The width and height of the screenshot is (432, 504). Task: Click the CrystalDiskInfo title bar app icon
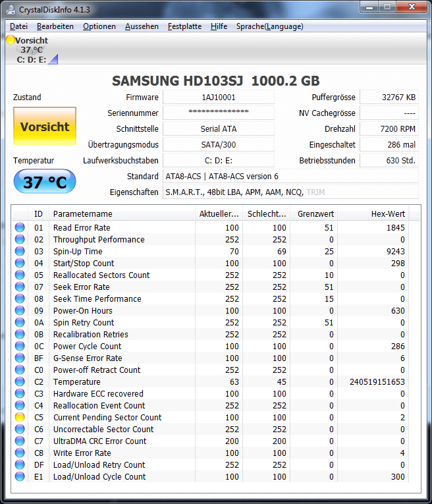[x=11, y=10]
